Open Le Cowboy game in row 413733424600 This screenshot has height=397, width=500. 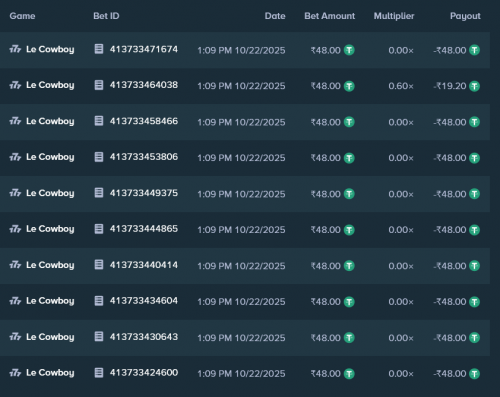[50, 373]
